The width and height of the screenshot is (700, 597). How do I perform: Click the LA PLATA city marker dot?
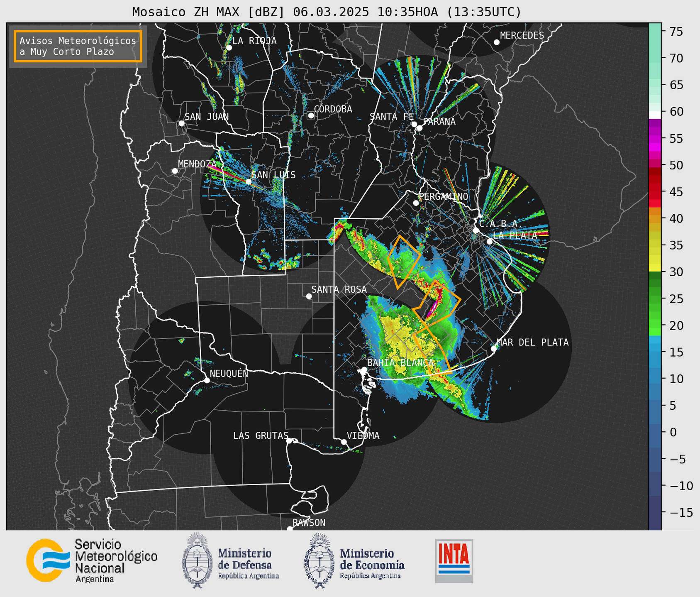pos(490,242)
